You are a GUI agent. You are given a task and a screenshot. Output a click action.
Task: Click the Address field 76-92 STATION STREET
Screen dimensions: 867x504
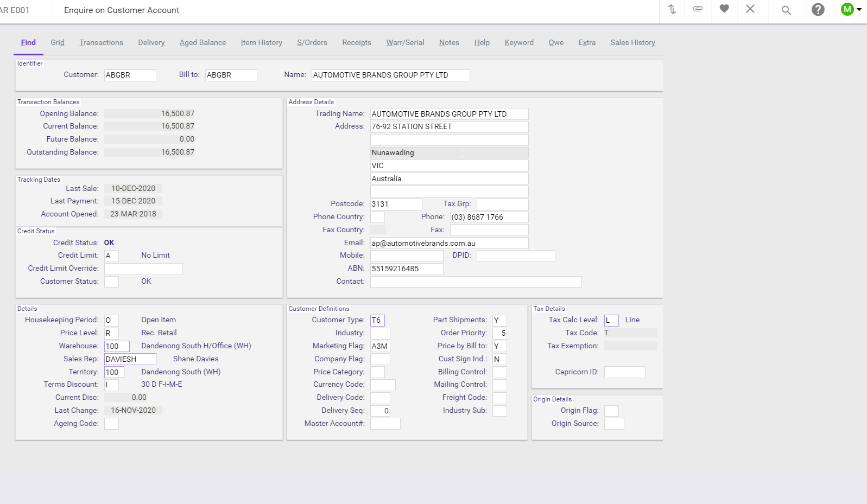(450, 126)
